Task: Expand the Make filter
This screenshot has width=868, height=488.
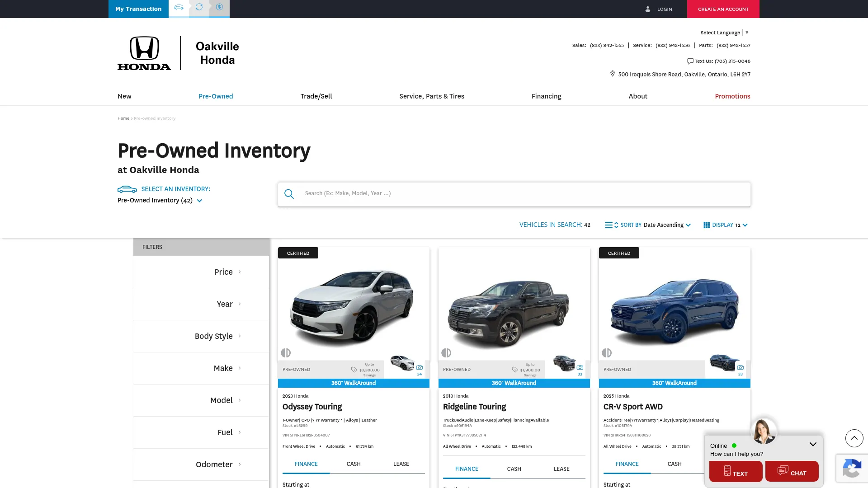Action: point(201,368)
